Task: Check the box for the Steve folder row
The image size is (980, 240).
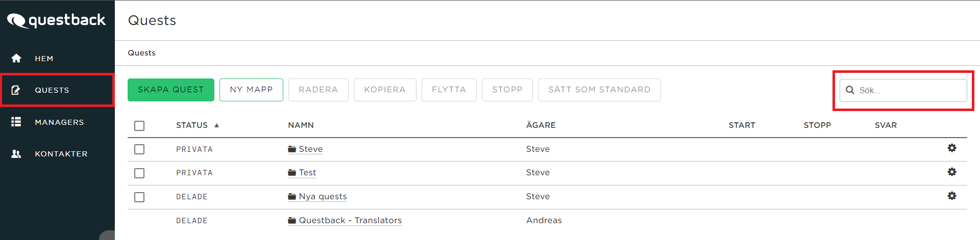Action: point(139,149)
